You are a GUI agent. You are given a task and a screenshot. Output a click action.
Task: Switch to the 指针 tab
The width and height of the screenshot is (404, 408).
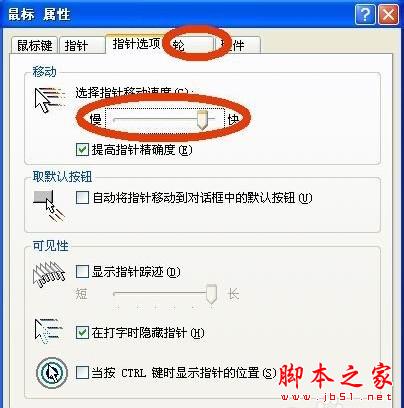[x=82, y=45]
